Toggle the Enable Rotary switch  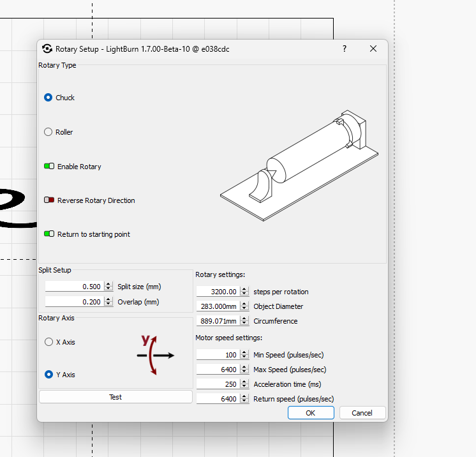coord(49,166)
